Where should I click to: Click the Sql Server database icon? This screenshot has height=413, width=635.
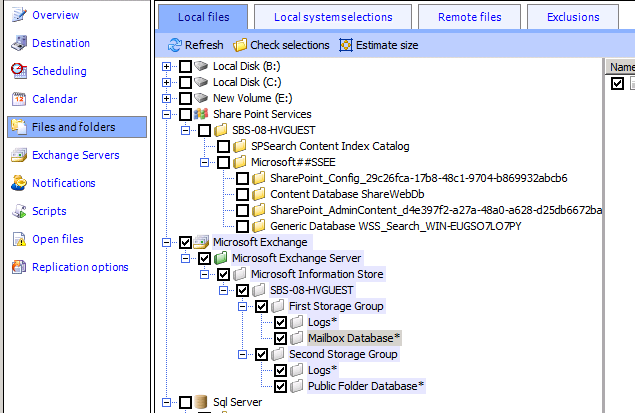tap(201, 402)
